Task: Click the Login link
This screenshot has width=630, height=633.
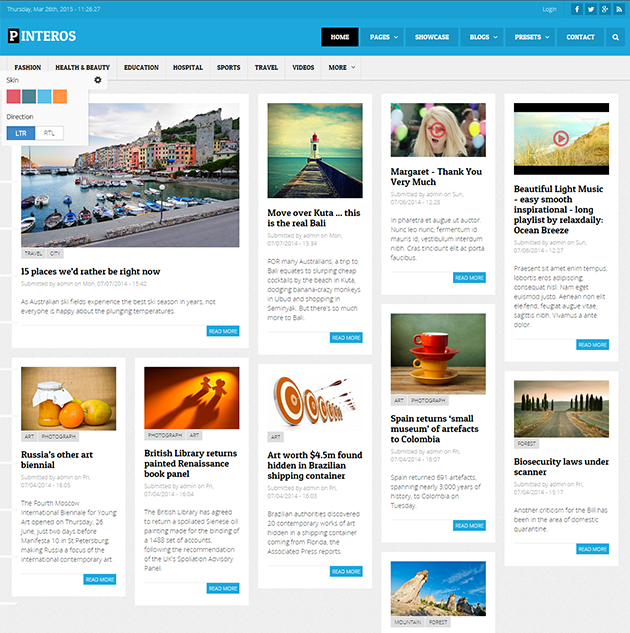Action: pos(549,9)
